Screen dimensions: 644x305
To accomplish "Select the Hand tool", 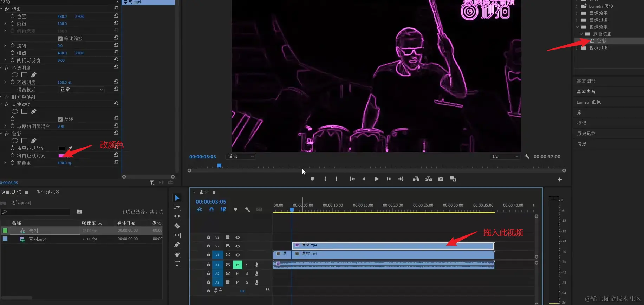I will point(177,254).
